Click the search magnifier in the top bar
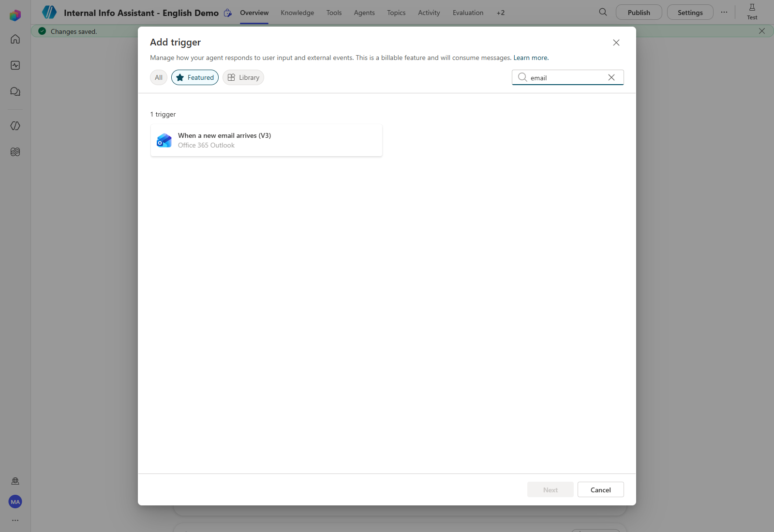The height and width of the screenshot is (532, 774). (x=603, y=12)
